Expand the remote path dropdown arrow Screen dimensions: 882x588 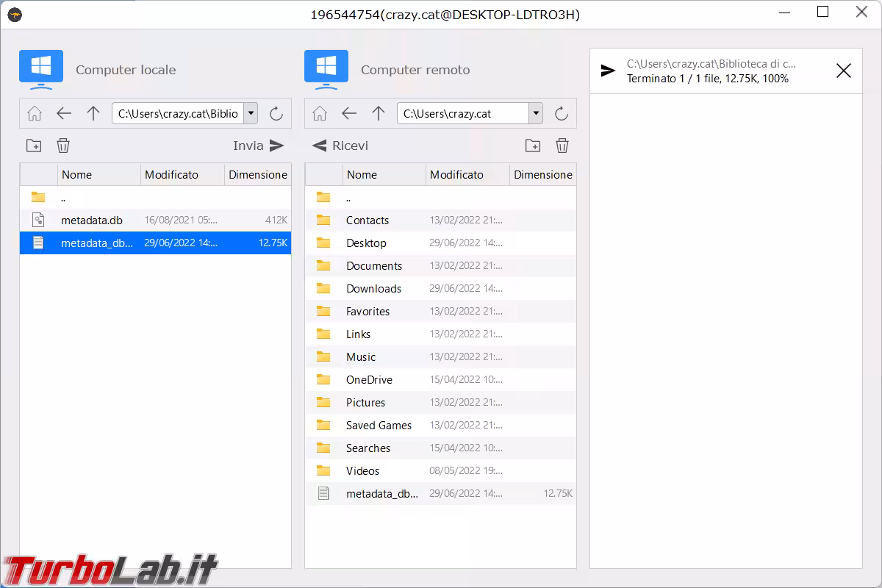[536, 113]
